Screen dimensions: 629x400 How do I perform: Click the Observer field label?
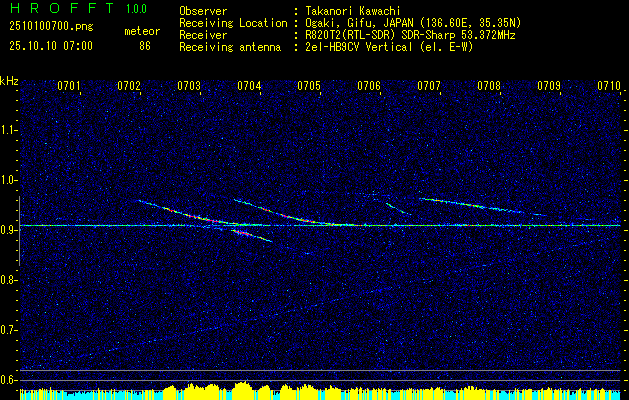coord(203,11)
